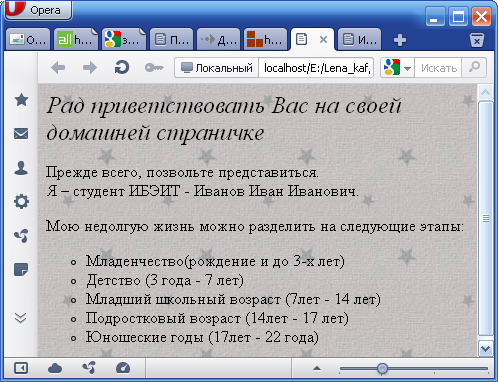This screenshot has width=498, height=382.
Task: Click the scrollbar up arrow
Action: point(485,92)
